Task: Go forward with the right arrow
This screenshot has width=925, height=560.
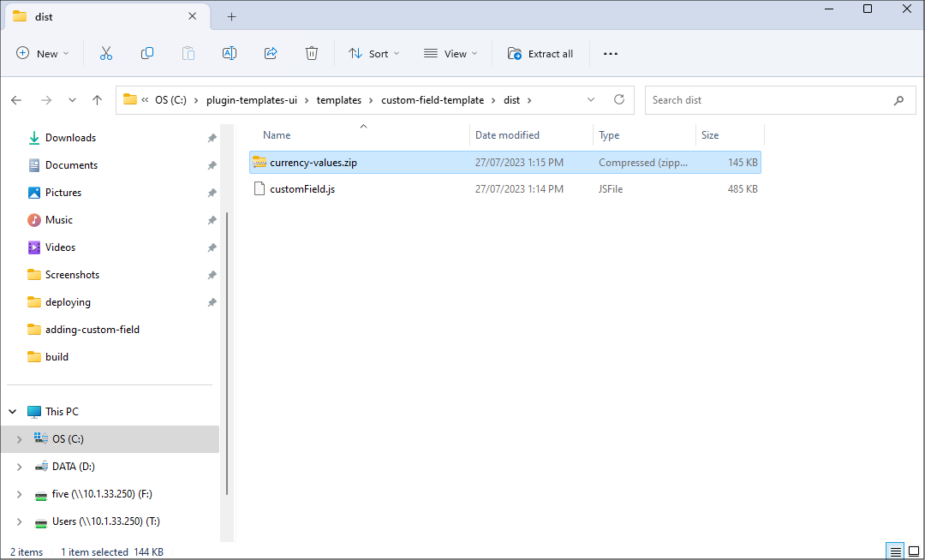Action: coord(46,100)
